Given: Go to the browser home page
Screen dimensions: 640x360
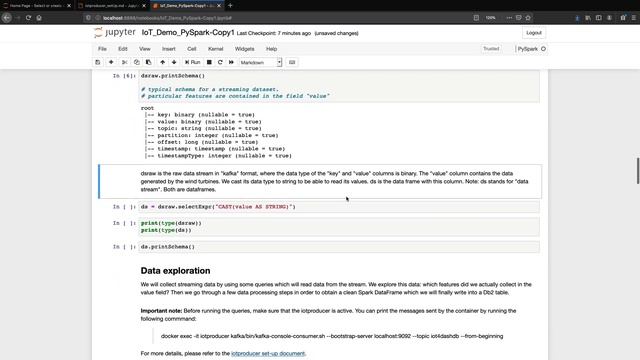Looking at the screenshot, I should point(39,18).
